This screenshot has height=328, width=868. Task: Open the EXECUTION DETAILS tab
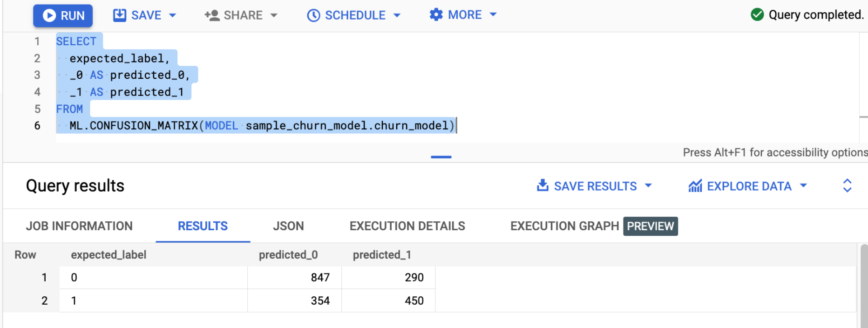pyautogui.click(x=407, y=226)
